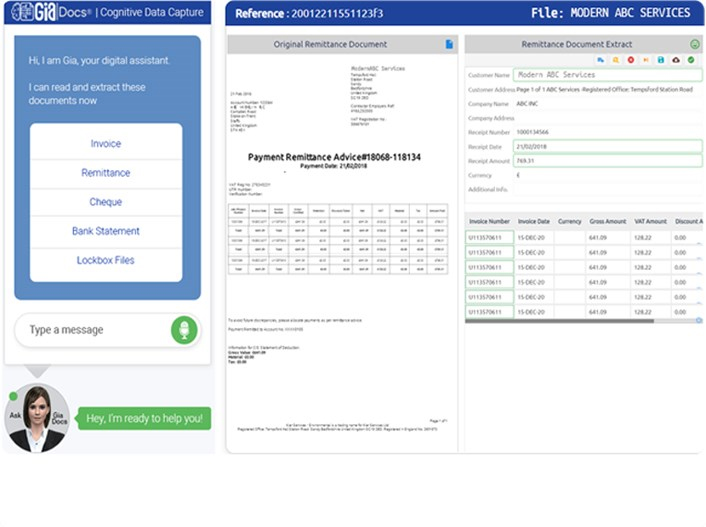Click the green smiley status icon in extract header
This screenshot has height=527, width=706.
tap(695, 44)
